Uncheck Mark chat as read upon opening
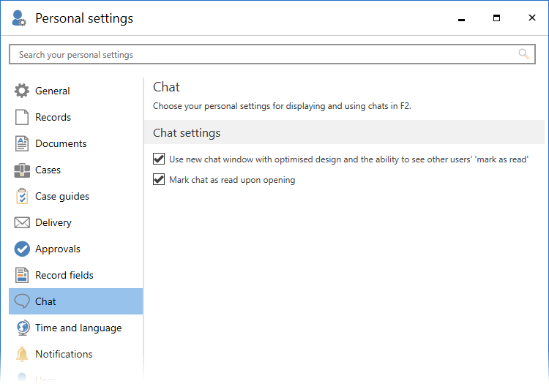Viewport: 549px width, 392px height. tap(159, 179)
